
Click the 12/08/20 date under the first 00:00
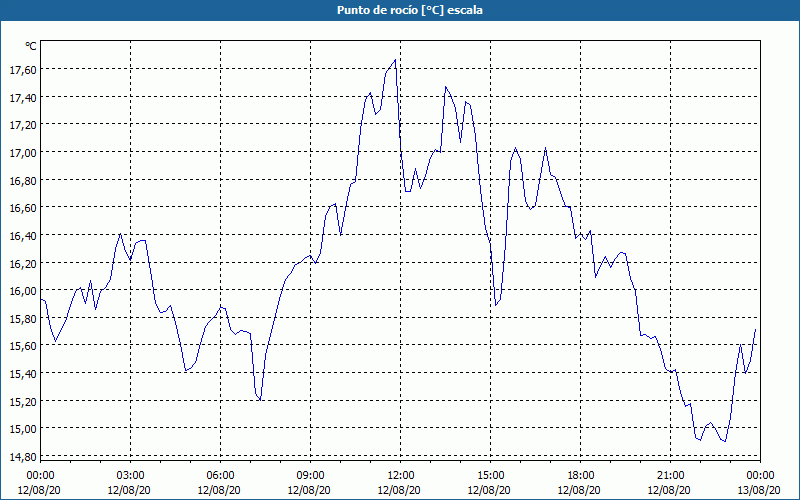coord(39,490)
